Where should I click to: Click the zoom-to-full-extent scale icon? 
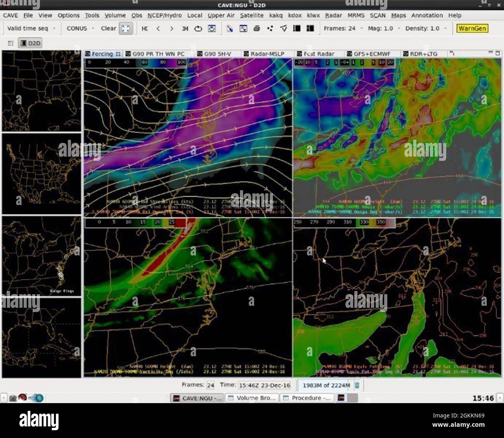coord(126,28)
